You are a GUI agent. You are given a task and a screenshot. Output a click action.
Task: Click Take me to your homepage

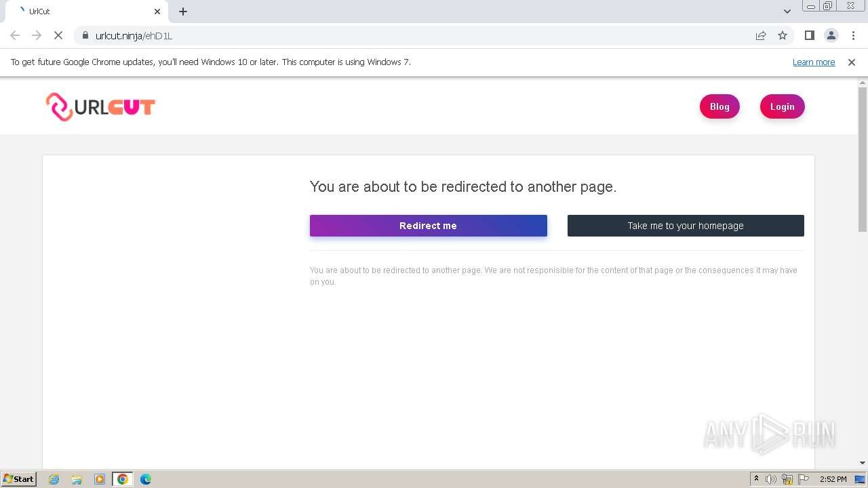click(686, 226)
